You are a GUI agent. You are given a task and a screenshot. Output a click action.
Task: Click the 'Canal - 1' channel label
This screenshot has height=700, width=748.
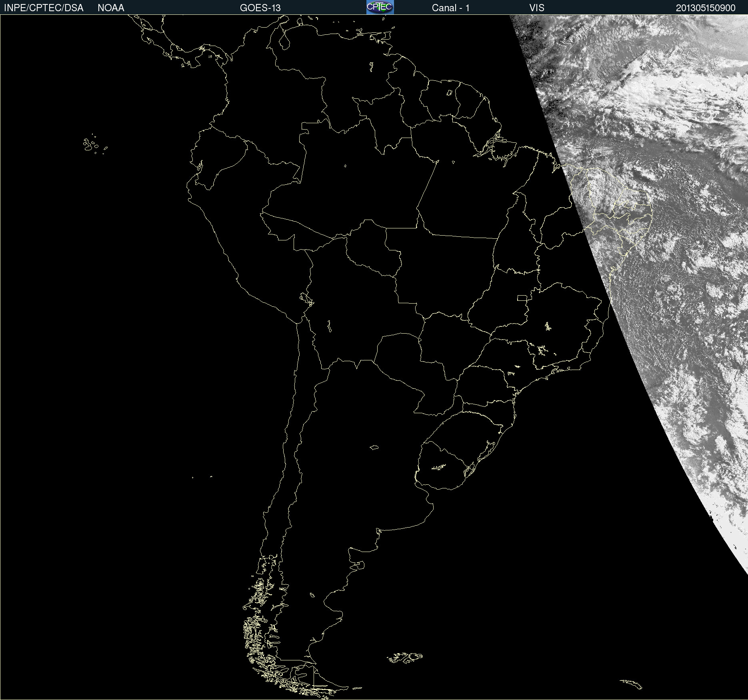tap(451, 8)
